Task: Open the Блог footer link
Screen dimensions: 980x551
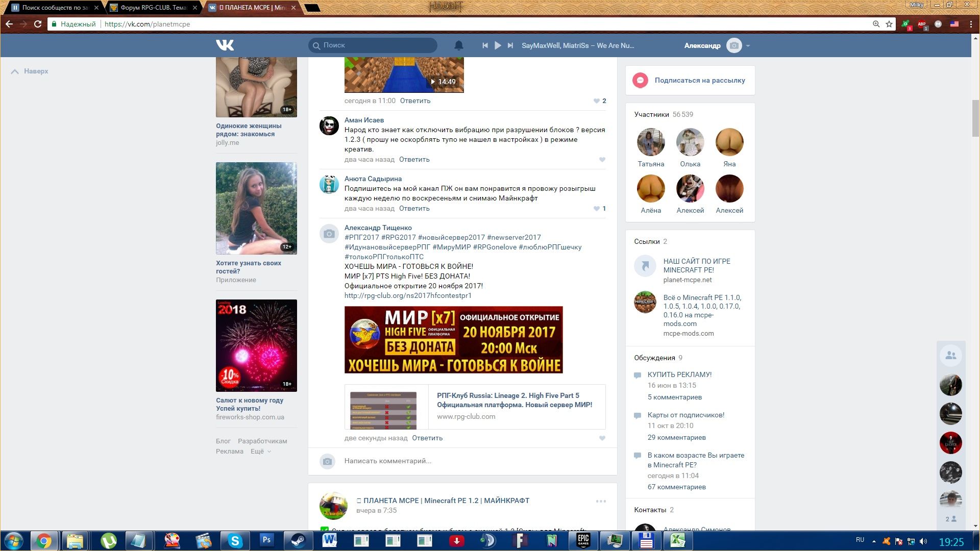Action: tap(223, 441)
